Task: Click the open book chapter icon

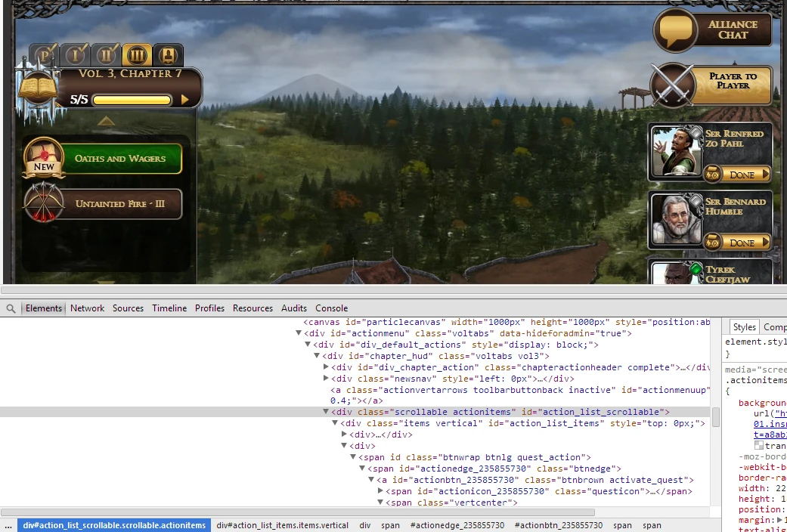Action: pos(38,88)
